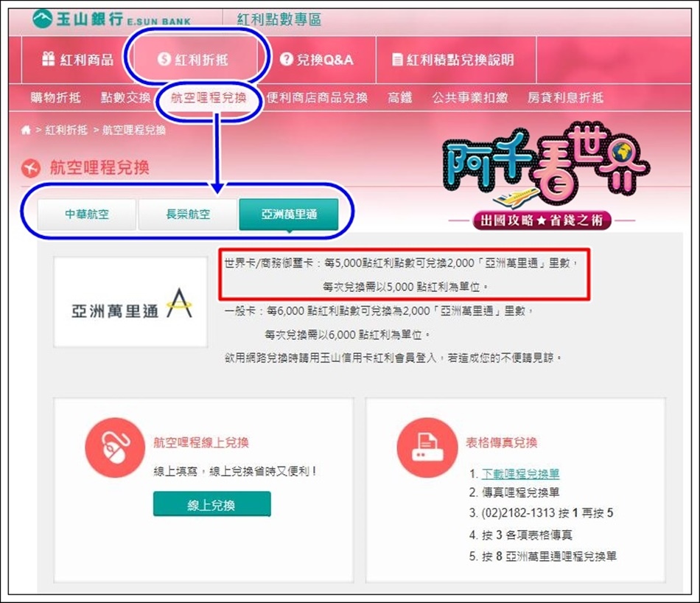Select the 購物折抵 submenu item
The image size is (700, 603).
56,97
